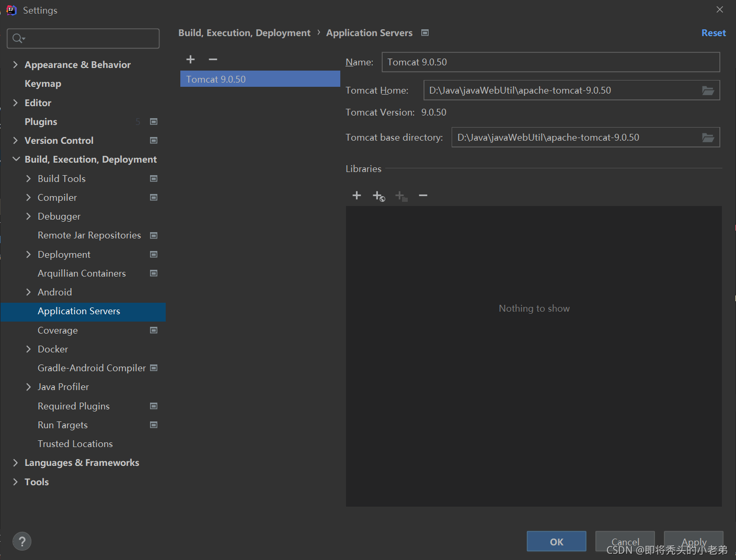Click the icon beside Application Servers breadcrumb
This screenshot has width=736, height=560.
click(x=425, y=33)
